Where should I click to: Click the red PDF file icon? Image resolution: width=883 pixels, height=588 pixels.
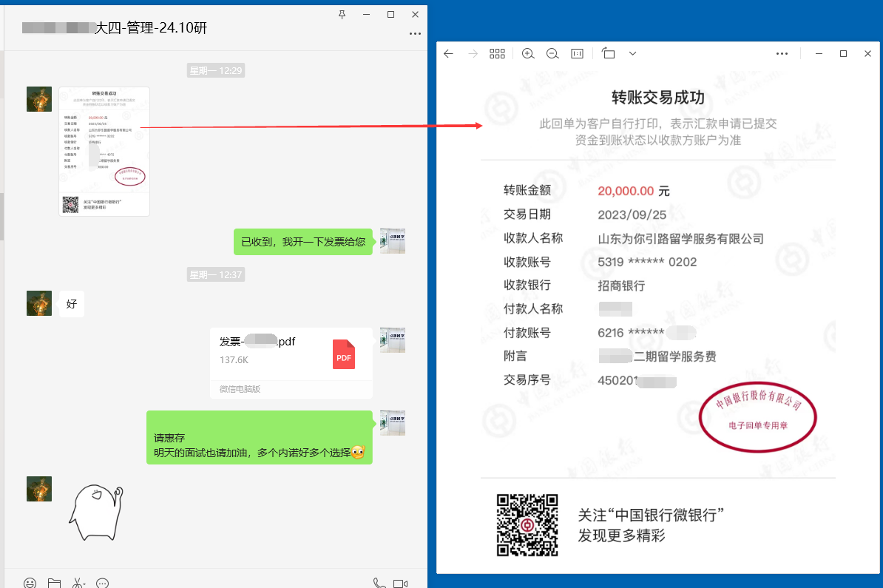click(344, 354)
